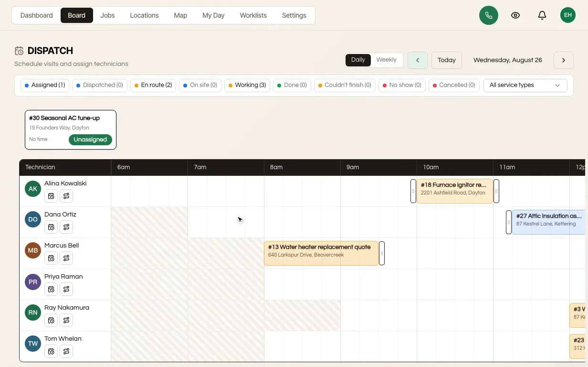Open route settings icon for Alina Kowalski
The height and width of the screenshot is (367, 588).
pos(66,196)
